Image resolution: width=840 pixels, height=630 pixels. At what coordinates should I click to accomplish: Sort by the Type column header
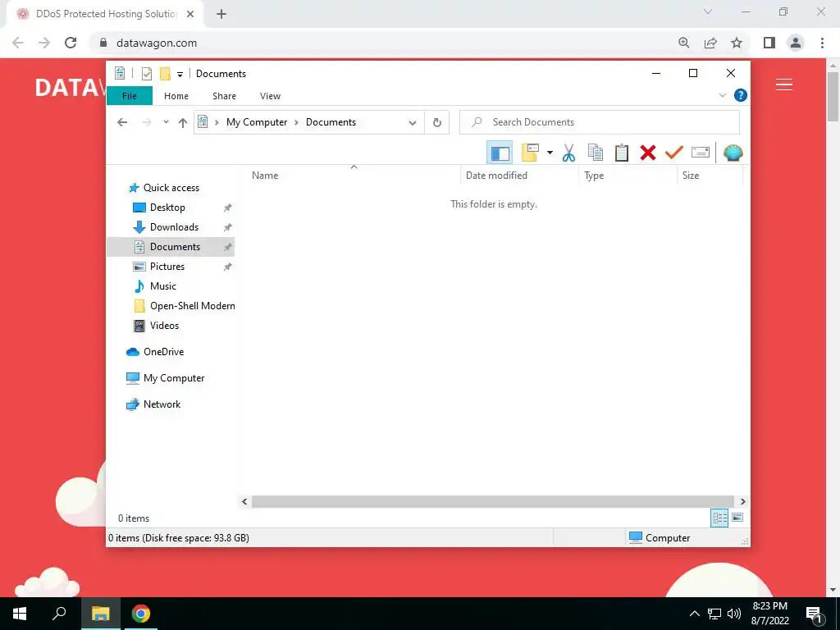628,176
